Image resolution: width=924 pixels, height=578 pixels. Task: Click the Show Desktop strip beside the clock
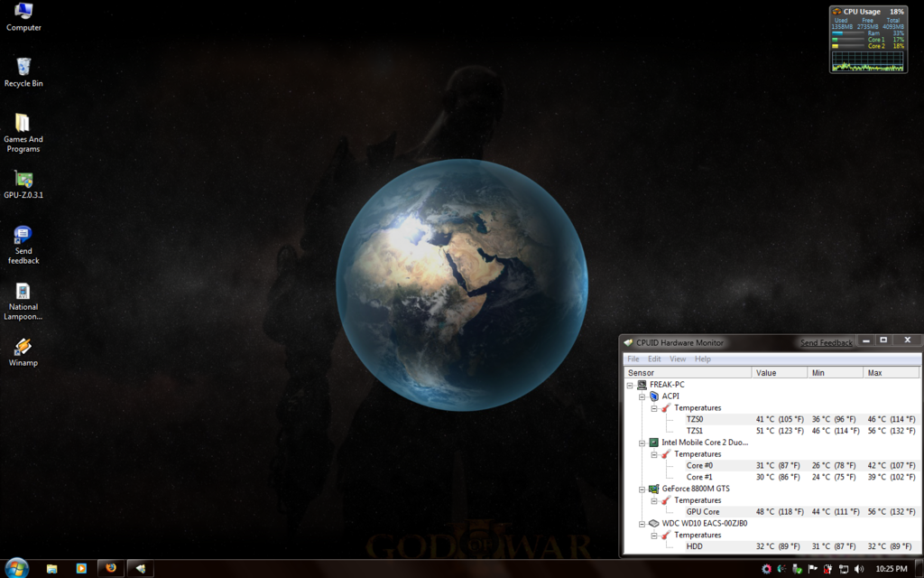coord(919,569)
